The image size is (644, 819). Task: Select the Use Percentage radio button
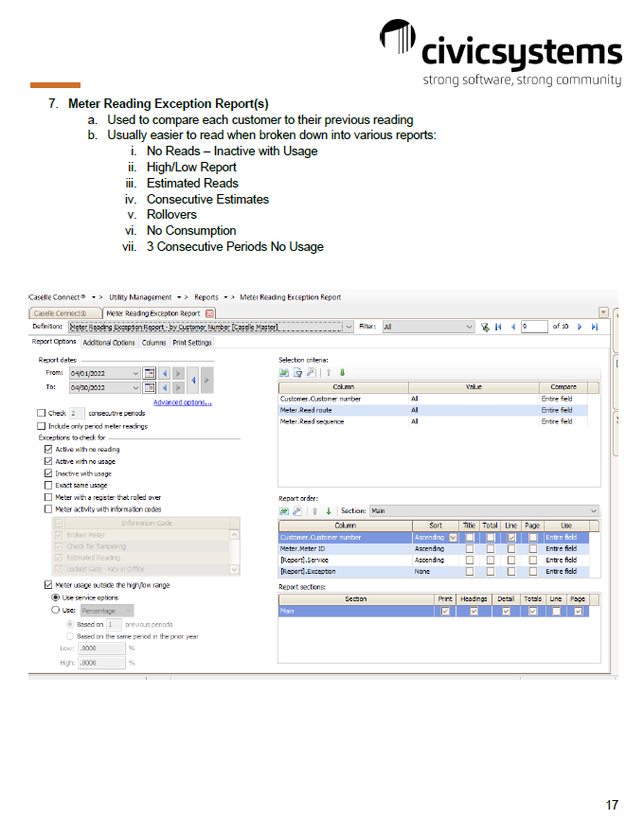[55, 610]
